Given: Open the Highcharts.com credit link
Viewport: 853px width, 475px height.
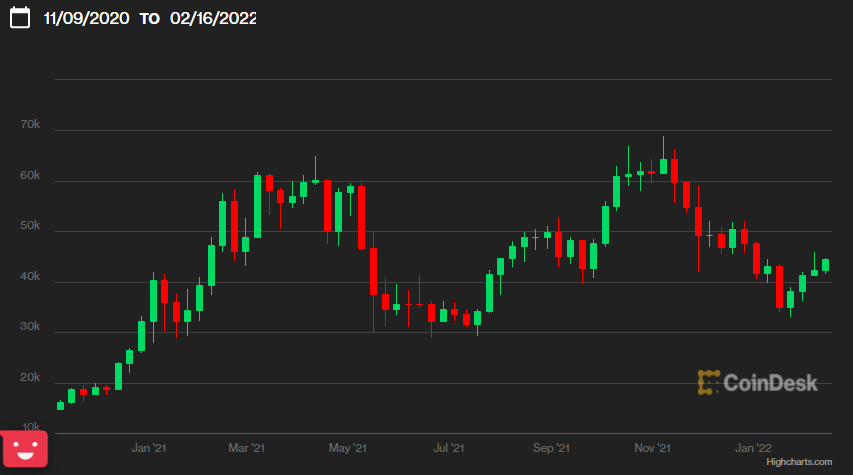Looking at the screenshot, I should pyautogui.click(x=799, y=462).
